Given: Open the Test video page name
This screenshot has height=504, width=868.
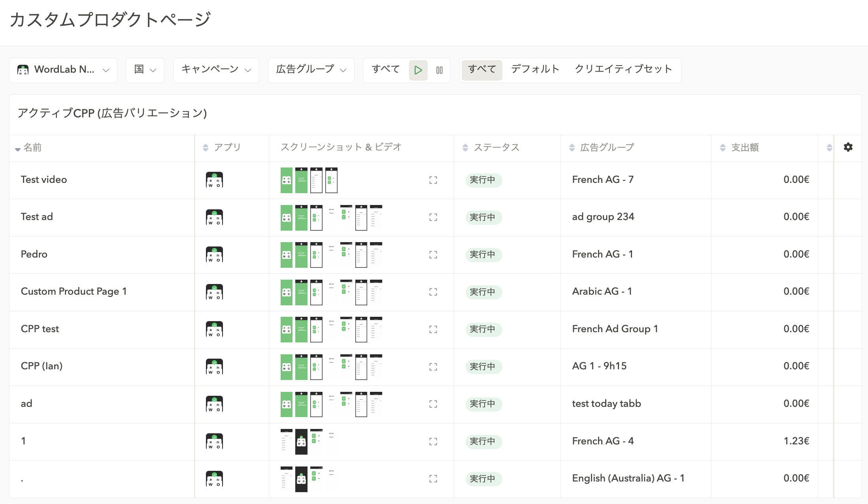Looking at the screenshot, I should pos(44,180).
